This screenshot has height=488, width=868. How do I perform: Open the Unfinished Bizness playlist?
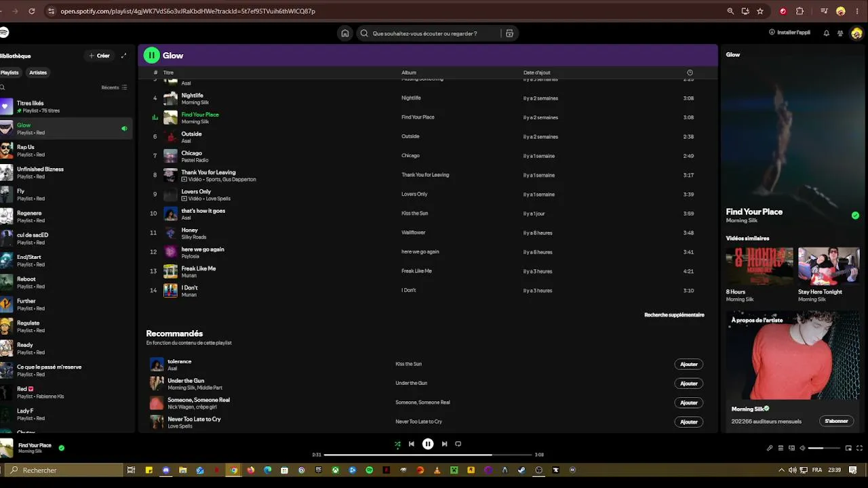pos(64,172)
